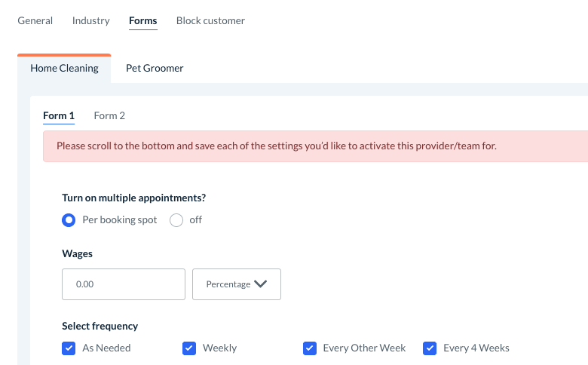Switch to Form 2
This screenshot has width=588, height=365.
pyautogui.click(x=109, y=116)
